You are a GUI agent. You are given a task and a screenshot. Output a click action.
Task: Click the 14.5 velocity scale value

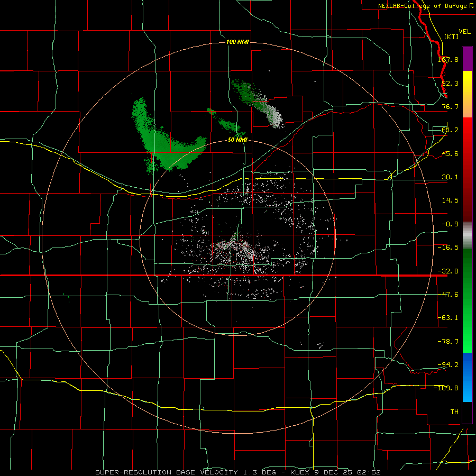tap(450, 200)
